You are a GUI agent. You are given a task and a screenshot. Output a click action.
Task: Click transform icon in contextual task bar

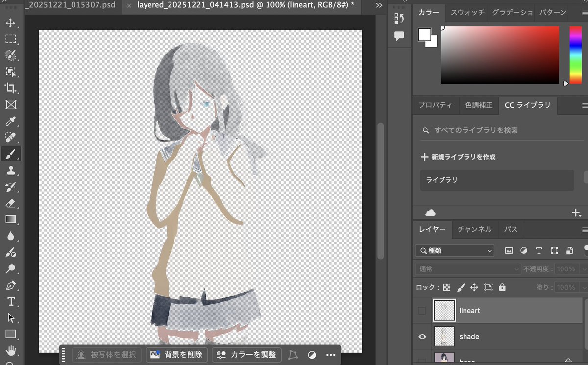(293, 355)
